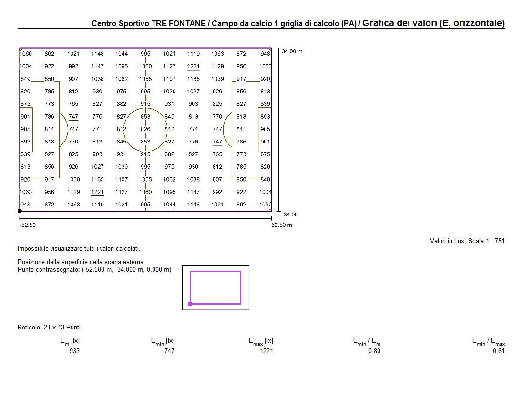The image size is (522, 420).
Task: Click the 'Emin [lx]' column header
Action: coord(163,341)
